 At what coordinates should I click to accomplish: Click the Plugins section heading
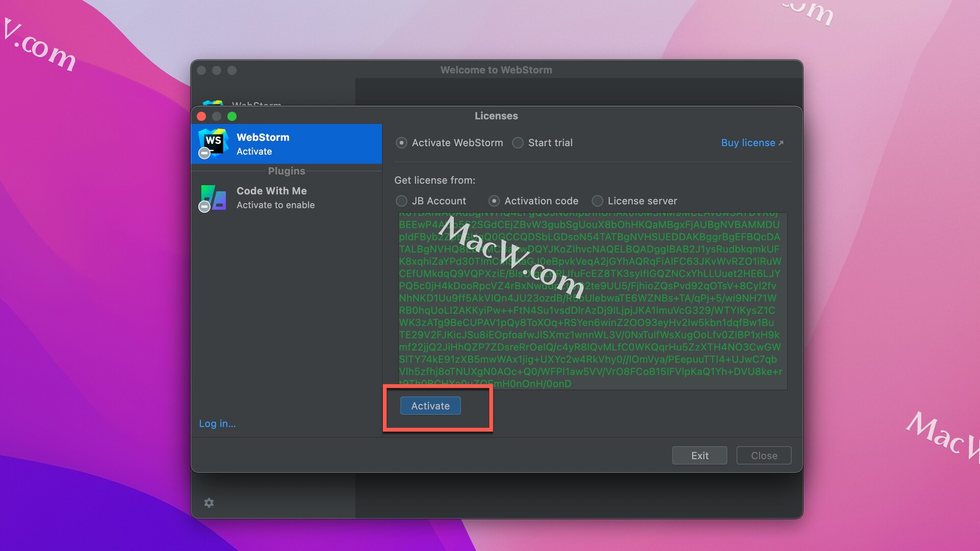(x=286, y=171)
